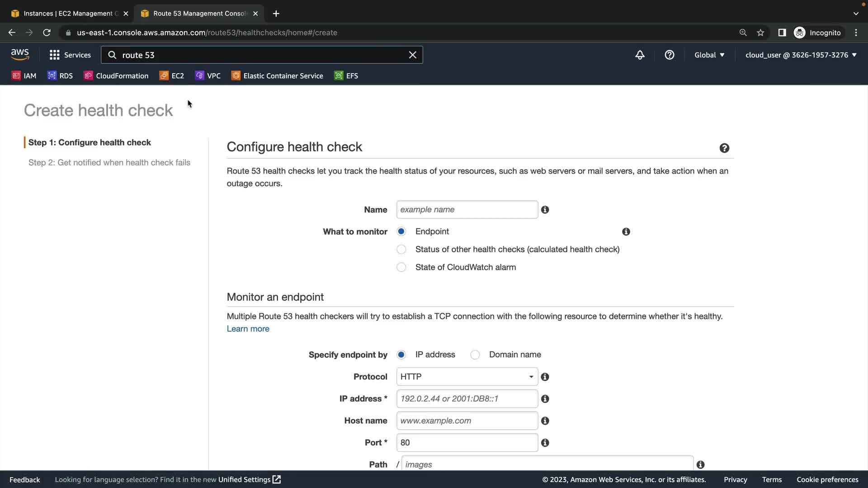Screen dimensions: 868x488
Task: Clear the route 53 search text
Action: (412, 55)
